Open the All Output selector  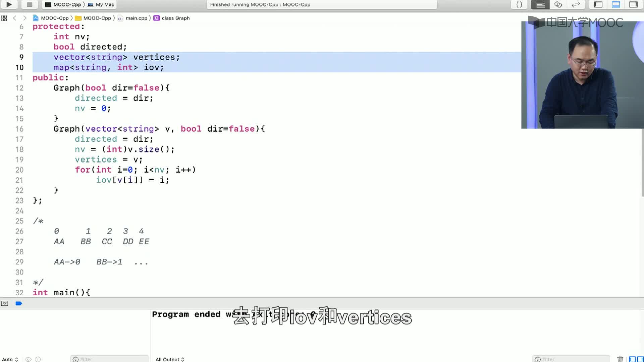point(170,359)
